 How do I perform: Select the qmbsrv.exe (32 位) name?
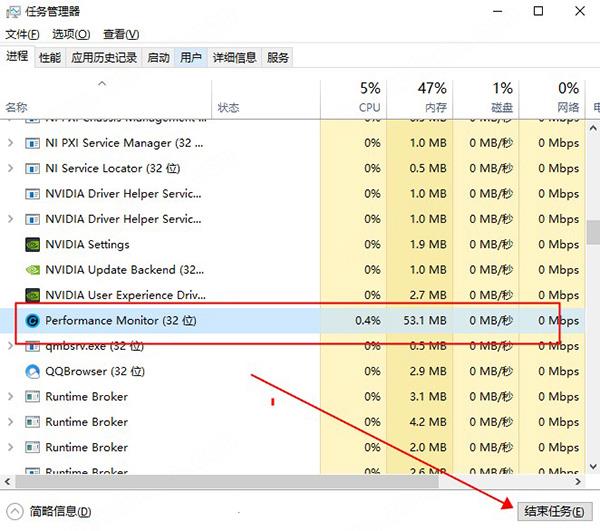tap(95, 347)
